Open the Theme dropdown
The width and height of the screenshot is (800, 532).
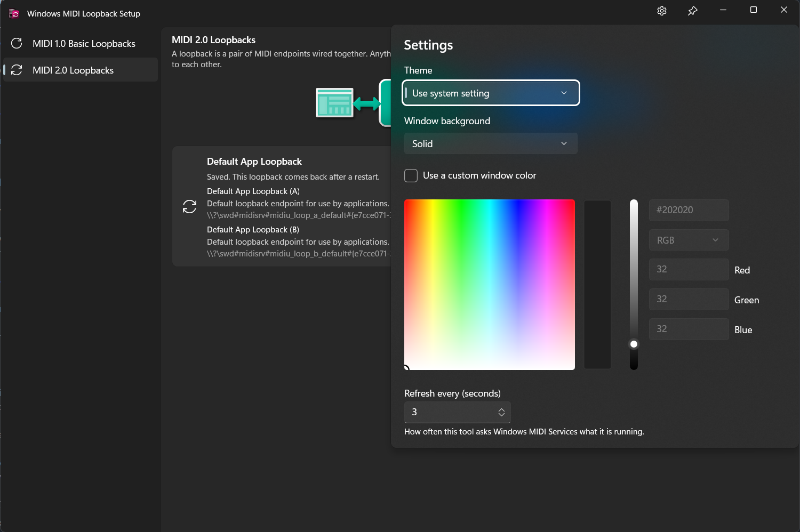pyautogui.click(x=491, y=93)
